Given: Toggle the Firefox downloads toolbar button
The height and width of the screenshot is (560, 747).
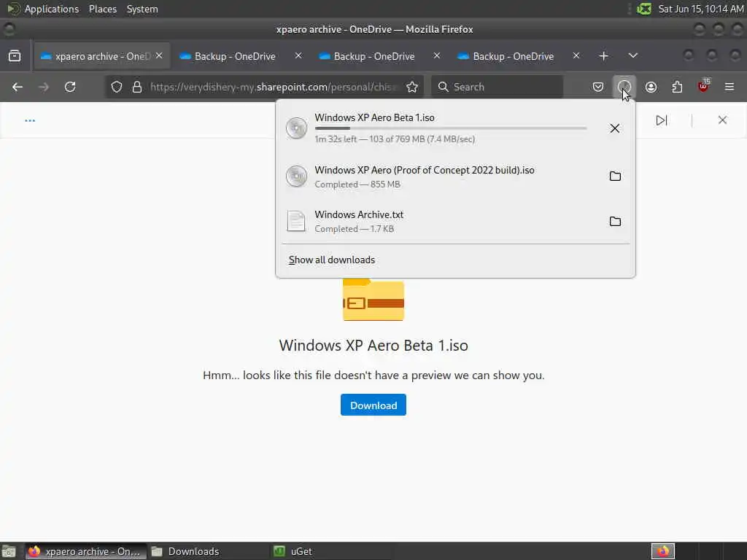Looking at the screenshot, I should [624, 87].
